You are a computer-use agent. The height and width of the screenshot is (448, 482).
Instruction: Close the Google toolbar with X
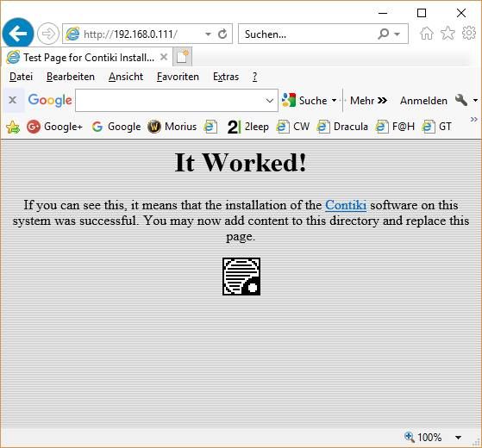point(12,100)
